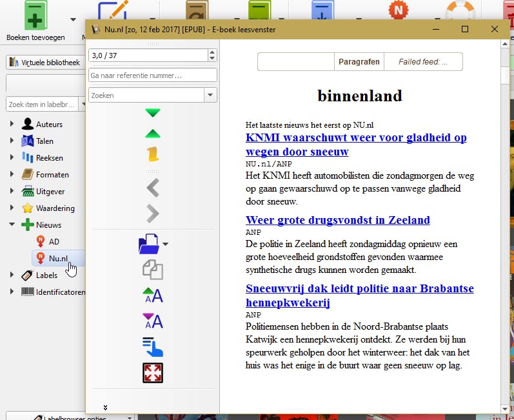
Task: Decrease page number with stepper down arrow
Action: coord(212,58)
